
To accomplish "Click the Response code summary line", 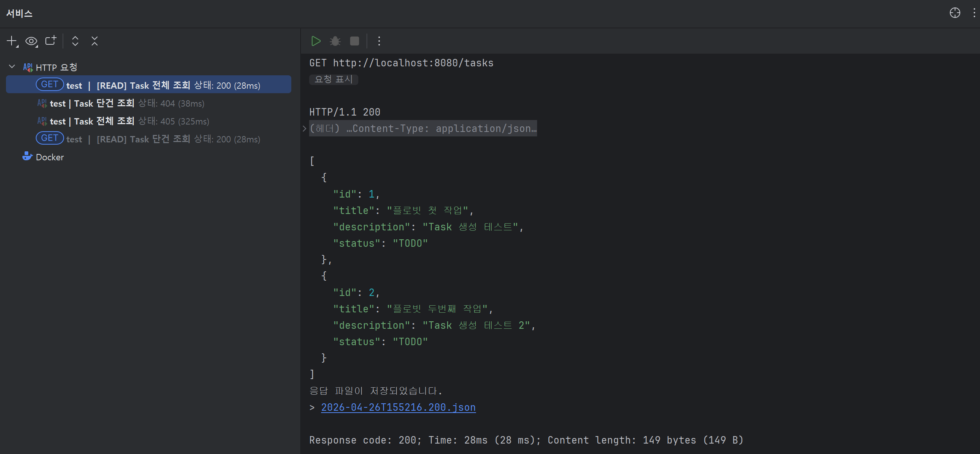I will click(526, 440).
